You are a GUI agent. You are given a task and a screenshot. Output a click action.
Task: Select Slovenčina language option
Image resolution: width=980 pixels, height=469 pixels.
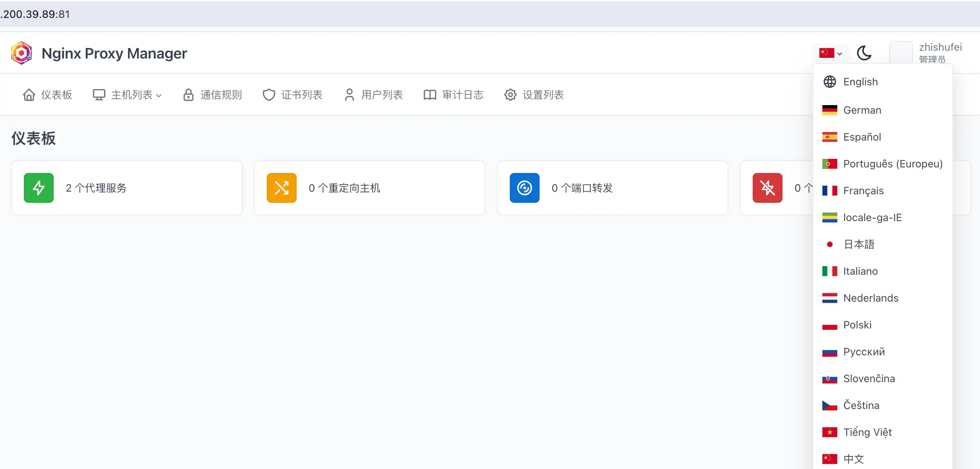[883, 378]
